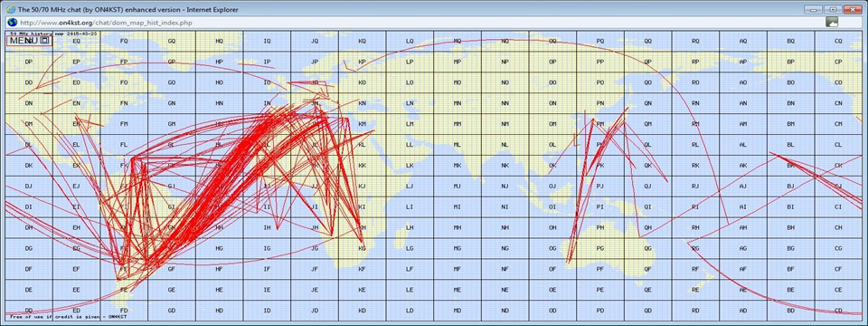Select the LK grid square on the map
868x326 pixels.
(x=410, y=165)
